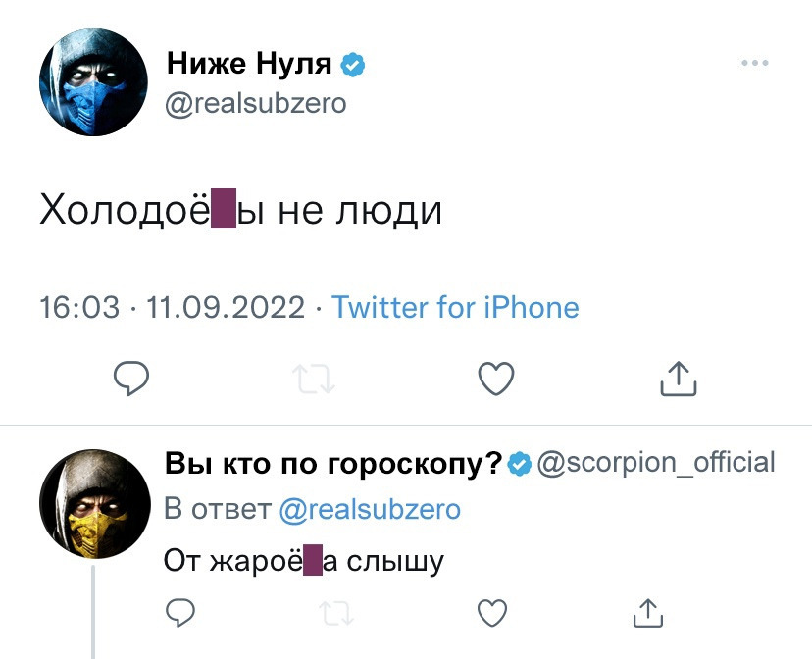The image size is (812, 659).
Task: Click the @realsubzero mention in the reply
Action: pyautogui.click(x=370, y=510)
